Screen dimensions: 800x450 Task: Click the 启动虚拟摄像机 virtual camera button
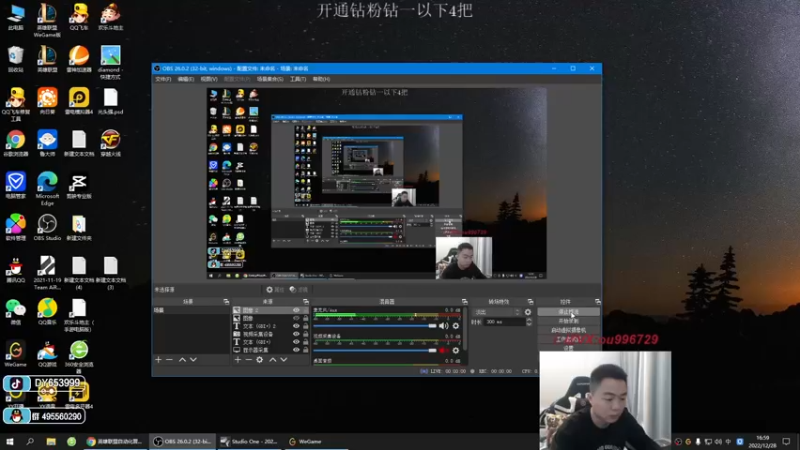568,330
